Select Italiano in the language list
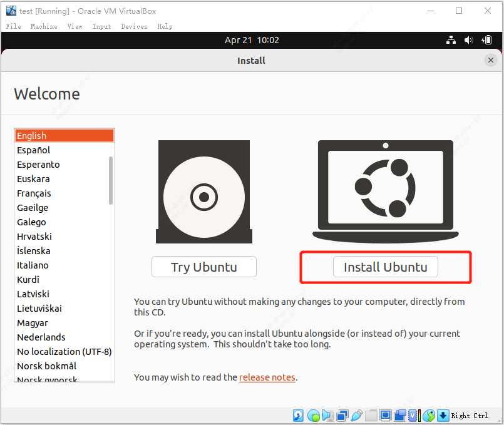Screen dimensions: 504x425 (64, 265)
